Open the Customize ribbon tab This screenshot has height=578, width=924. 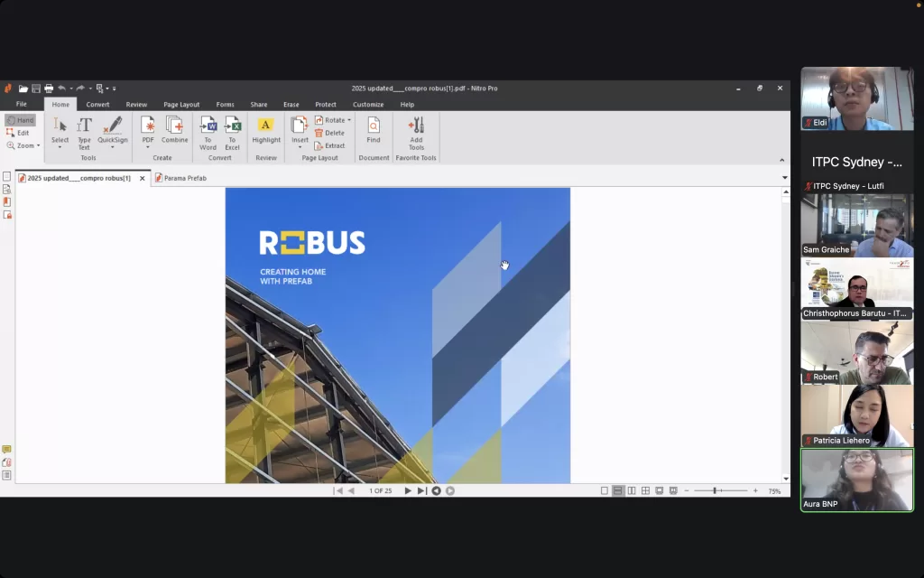[368, 105]
